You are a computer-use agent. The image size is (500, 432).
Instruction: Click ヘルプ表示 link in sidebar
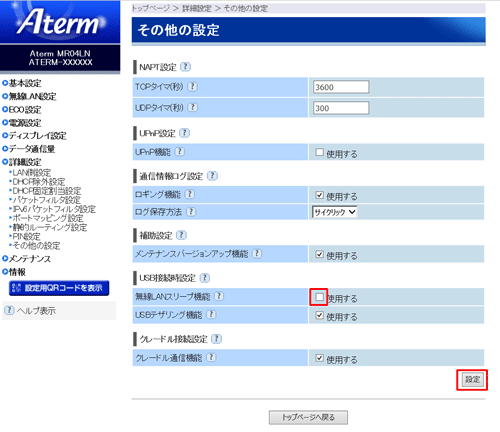(36, 311)
